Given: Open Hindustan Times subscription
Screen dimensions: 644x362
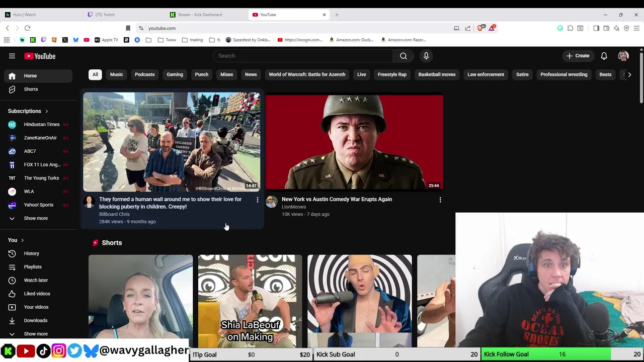Looking at the screenshot, I should pyautogui.click(x=38, y=124).
